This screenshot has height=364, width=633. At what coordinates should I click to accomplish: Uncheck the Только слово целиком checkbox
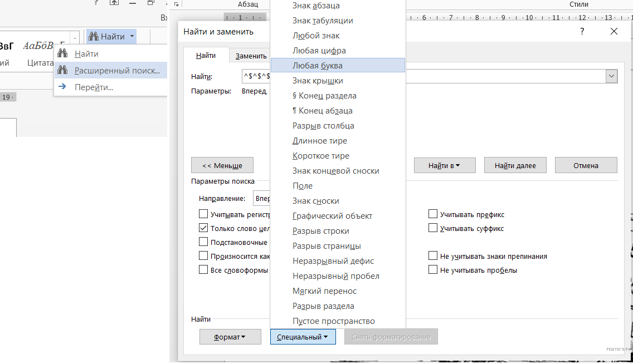(x=203, y=228)
